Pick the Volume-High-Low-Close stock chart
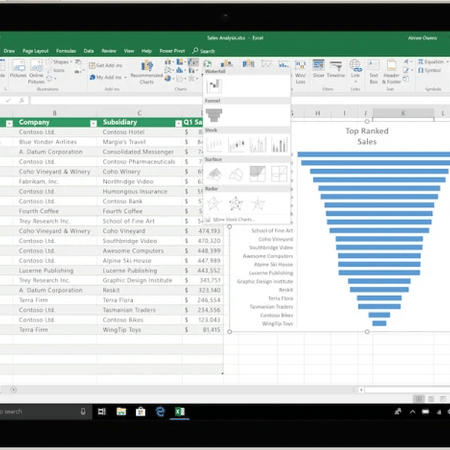450x450 pixels. click(258, 144)
